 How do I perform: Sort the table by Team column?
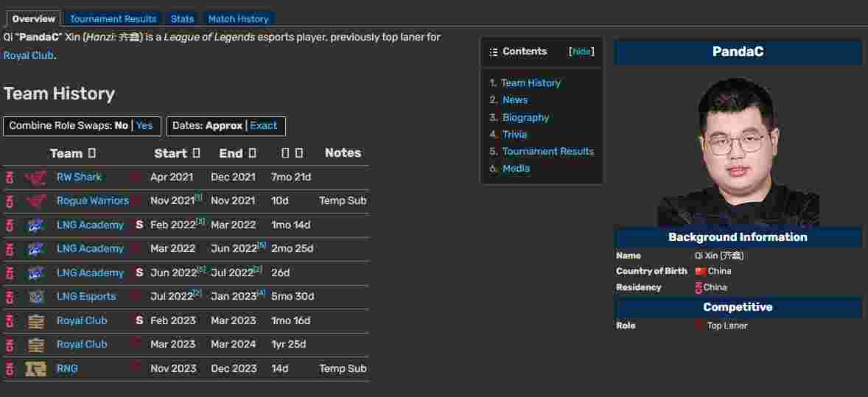point(92,153)
